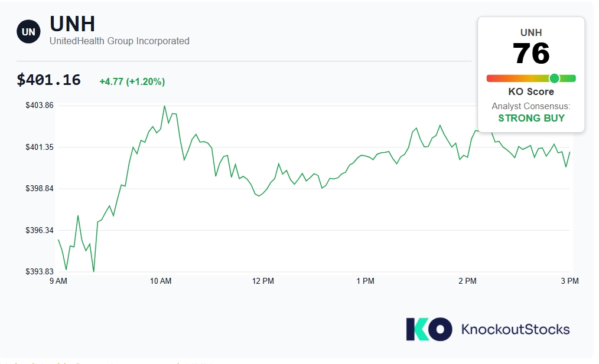Click the KnockoutStocks brand text
The width and height of the screenshot is (599, 364).
(515, 329)
